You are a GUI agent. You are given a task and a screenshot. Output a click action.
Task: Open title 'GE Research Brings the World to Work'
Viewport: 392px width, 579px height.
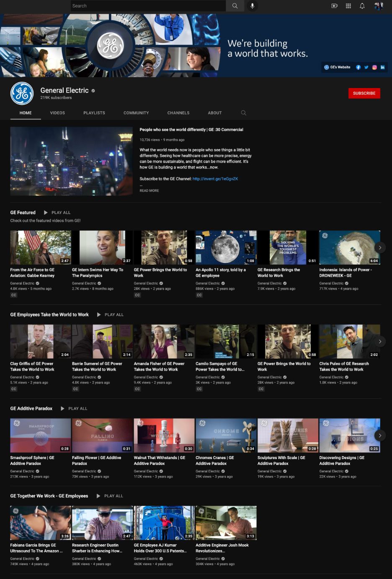[279, 273]
